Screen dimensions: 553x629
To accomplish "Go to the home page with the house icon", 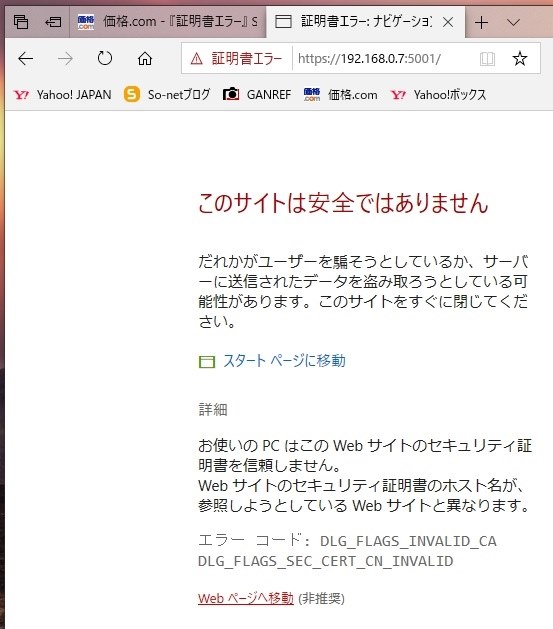I will click(x=145, y=59).
